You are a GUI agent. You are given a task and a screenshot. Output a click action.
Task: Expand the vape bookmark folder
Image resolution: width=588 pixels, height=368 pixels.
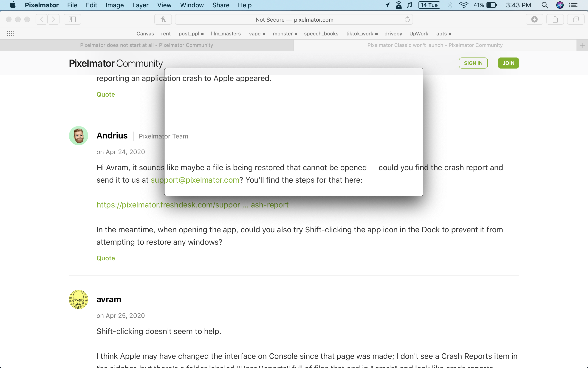coord(257,34)
